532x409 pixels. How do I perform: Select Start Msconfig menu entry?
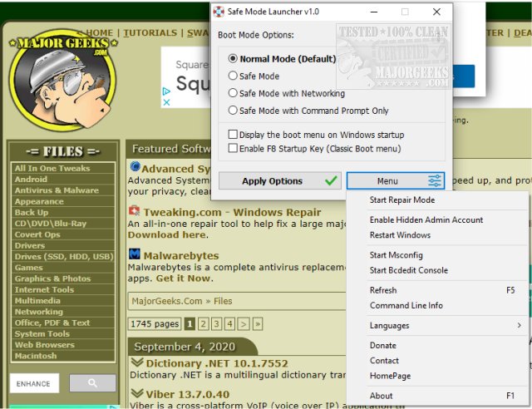pyautogui.click(x=396, y=255)
